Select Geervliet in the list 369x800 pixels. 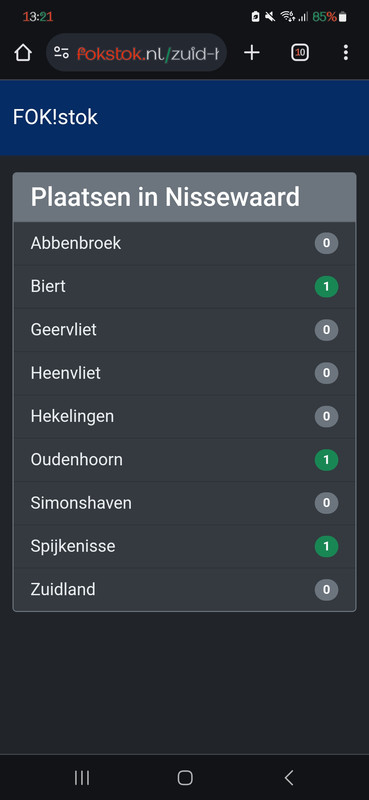tap(184, 330)
